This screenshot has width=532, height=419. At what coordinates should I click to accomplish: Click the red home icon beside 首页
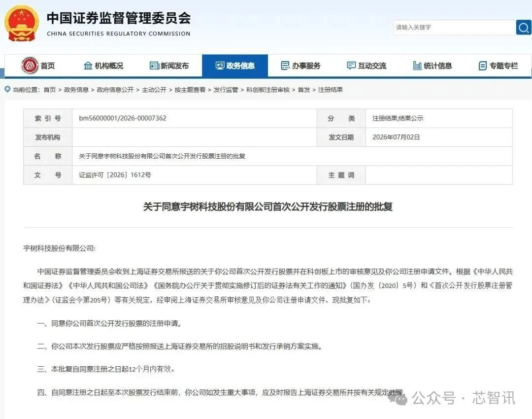click(30, 66)
